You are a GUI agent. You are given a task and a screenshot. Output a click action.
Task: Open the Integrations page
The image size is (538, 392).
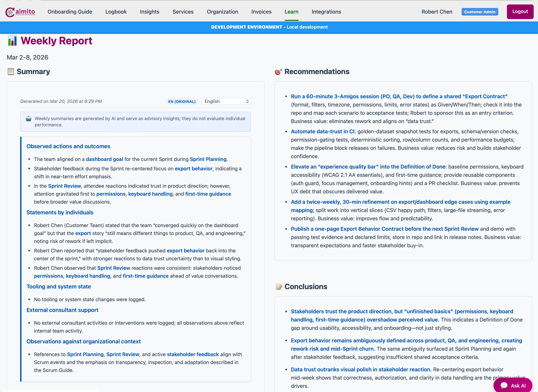coord(326,12)
